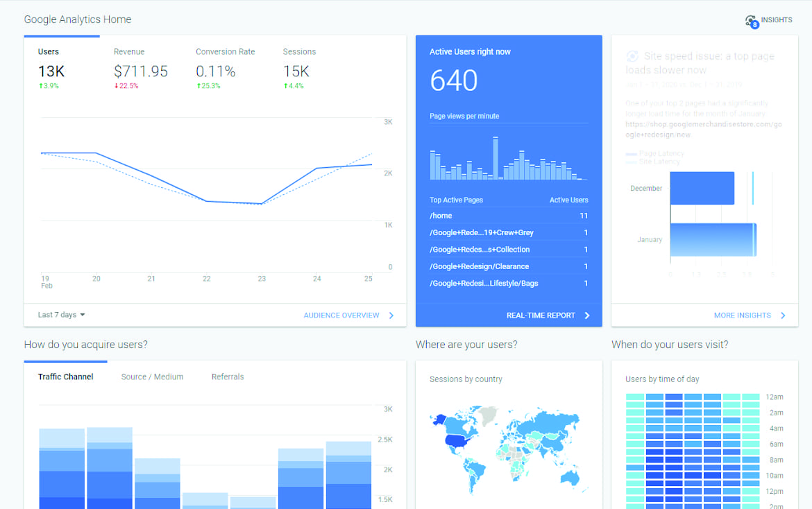This screenshot has height=509, width=812.
Task: Click the tallest bar in page views chart
Action: click(x=496, y=158)
